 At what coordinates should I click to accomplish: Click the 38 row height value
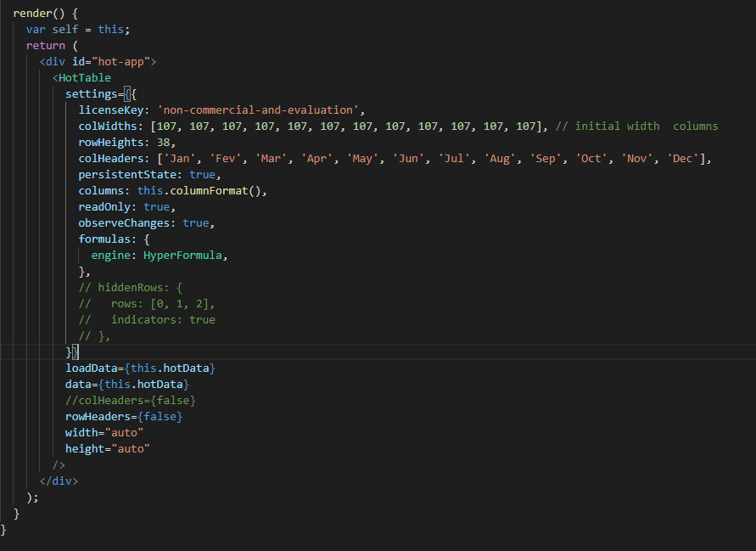click(163, 143)
